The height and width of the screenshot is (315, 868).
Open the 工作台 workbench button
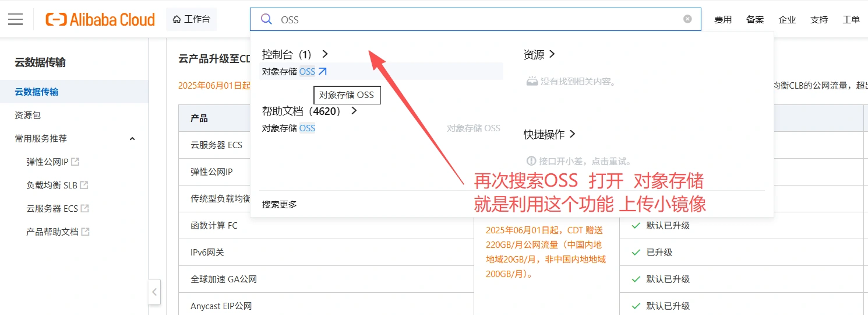tap(191, 19)
